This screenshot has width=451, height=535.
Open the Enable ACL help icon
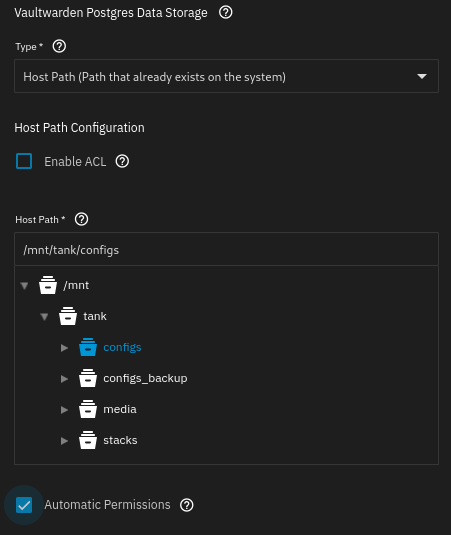click(122, 161)
